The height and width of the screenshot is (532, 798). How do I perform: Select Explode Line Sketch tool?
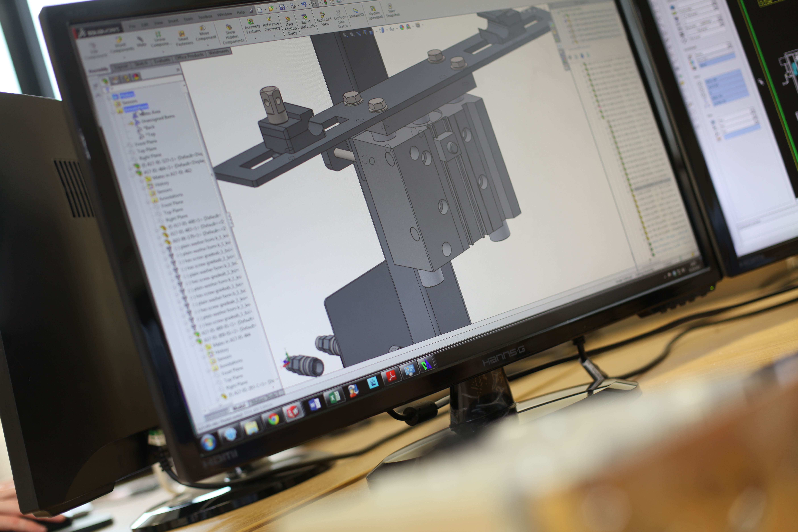click(340, 19)
